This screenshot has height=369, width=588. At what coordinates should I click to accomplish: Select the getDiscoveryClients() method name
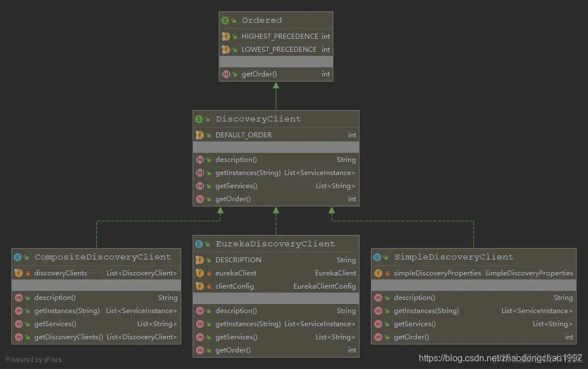(x=68, y=337)
